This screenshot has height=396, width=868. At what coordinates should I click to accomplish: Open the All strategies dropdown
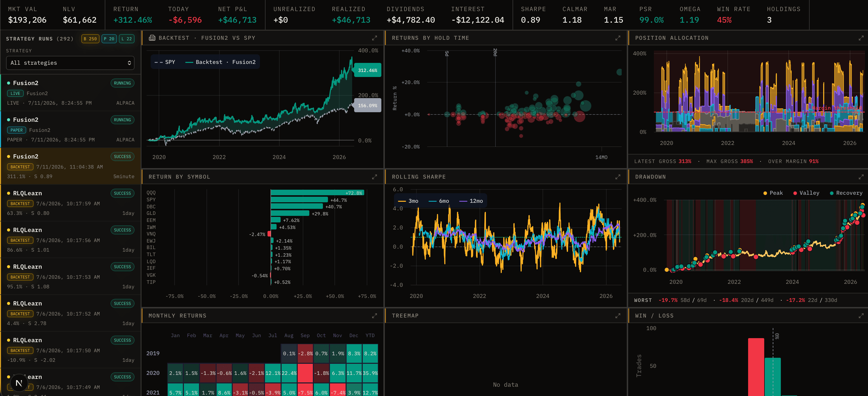70,63
